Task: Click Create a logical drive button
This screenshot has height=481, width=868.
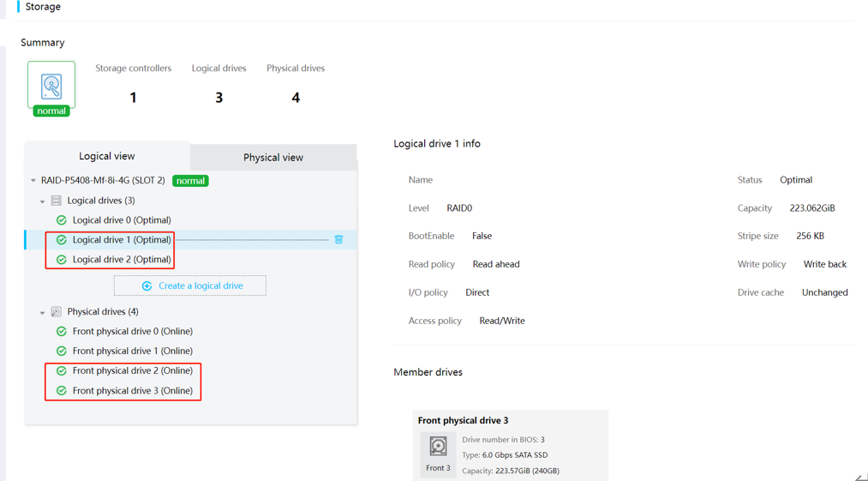Action: click(x=190, y=286)
